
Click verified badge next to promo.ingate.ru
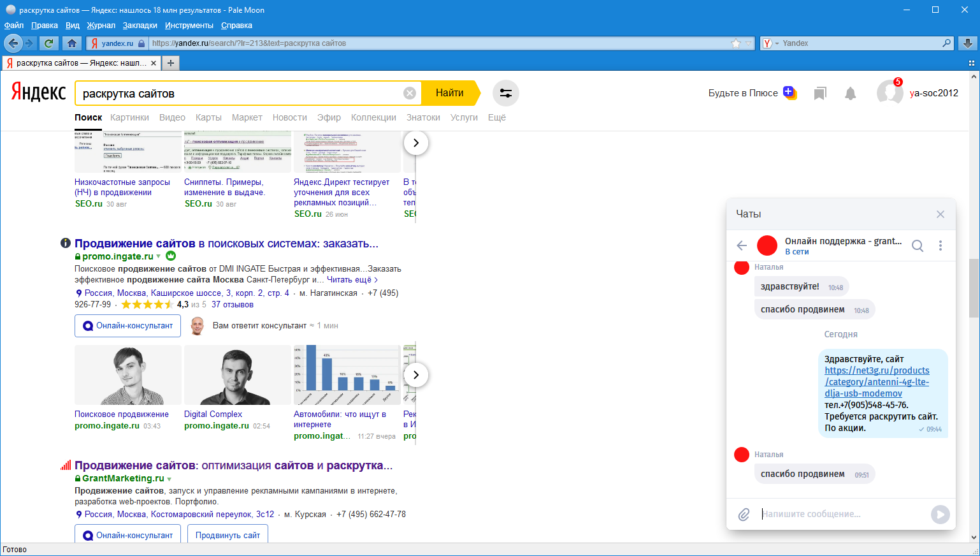click(171, 256)
